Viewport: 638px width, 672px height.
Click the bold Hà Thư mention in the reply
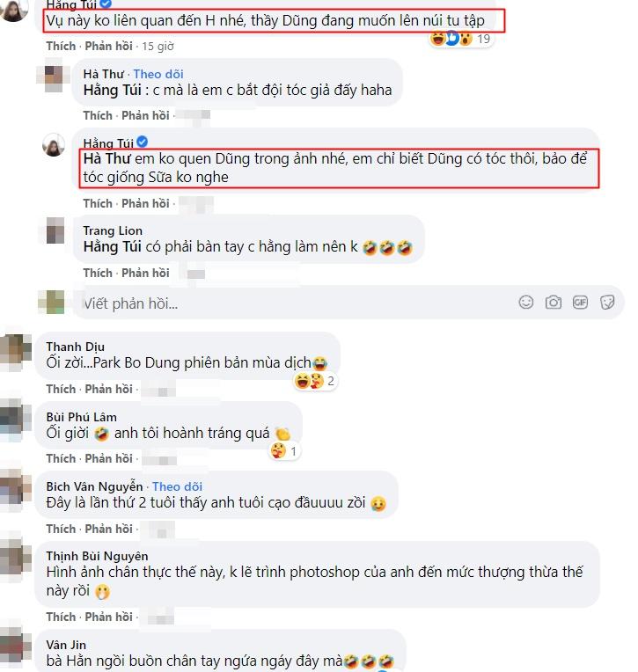106,159
